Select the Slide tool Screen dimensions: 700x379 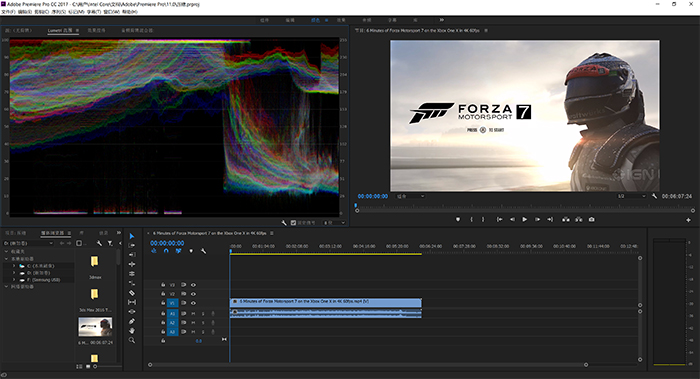pyautogui.click(x=132, y=312)
